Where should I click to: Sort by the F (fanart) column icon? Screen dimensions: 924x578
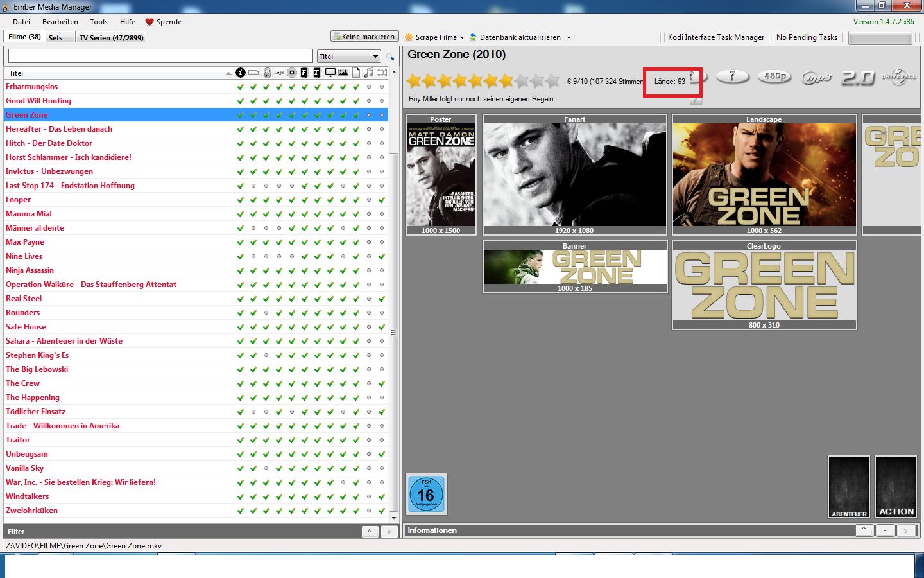(x=305, y=73)
